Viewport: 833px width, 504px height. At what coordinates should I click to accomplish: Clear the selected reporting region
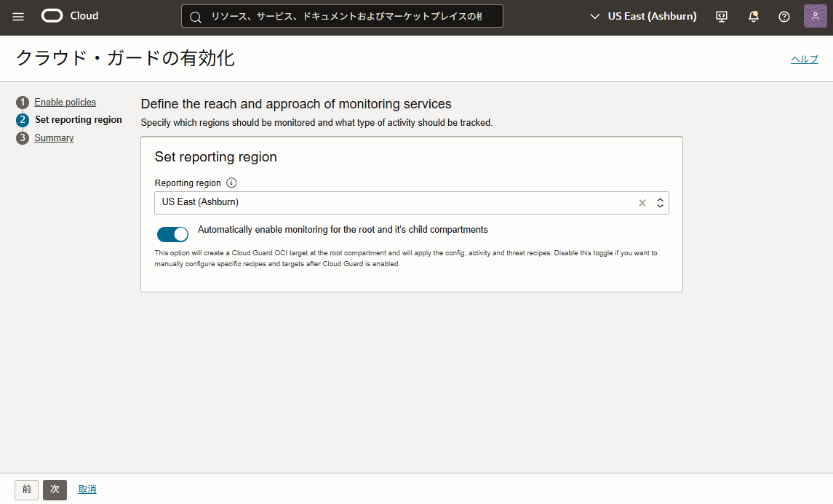642,203
